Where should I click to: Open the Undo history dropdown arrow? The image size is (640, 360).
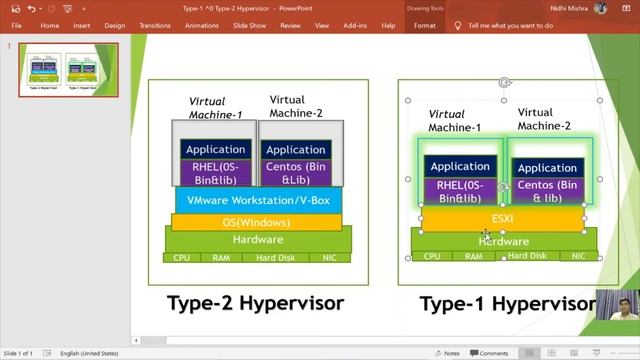(40, 9)
